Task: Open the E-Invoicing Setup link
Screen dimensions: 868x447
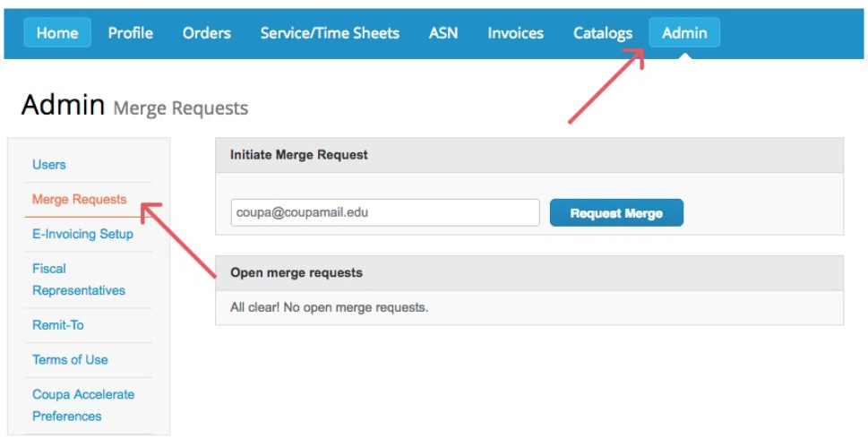Action: point(82,234)
